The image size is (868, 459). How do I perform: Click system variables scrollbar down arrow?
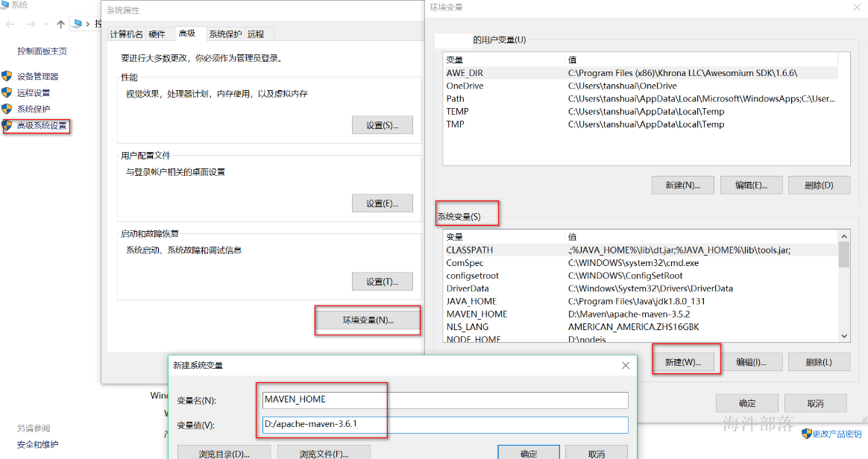click(844, 335)
